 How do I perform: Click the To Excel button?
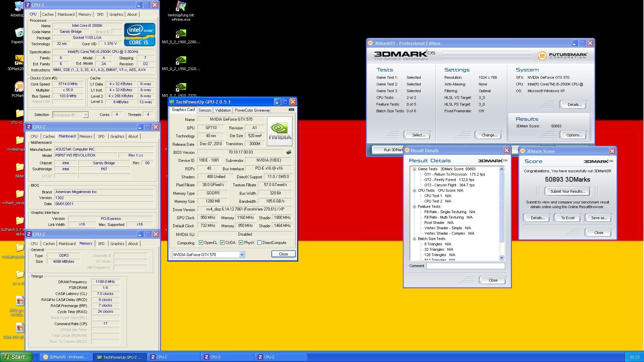point(568,218)
